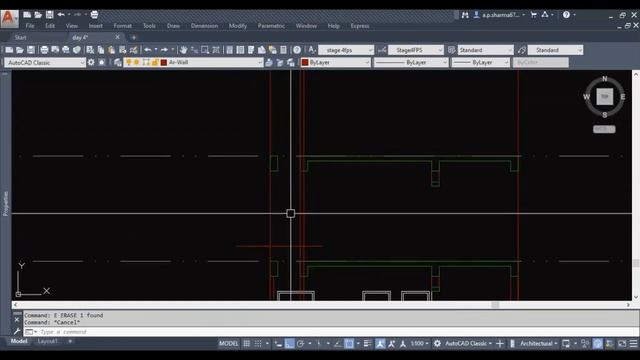Open the Architectural units dropdown in status bar
640x360 pixels.
pyautogui.click(x=538, y=344)
